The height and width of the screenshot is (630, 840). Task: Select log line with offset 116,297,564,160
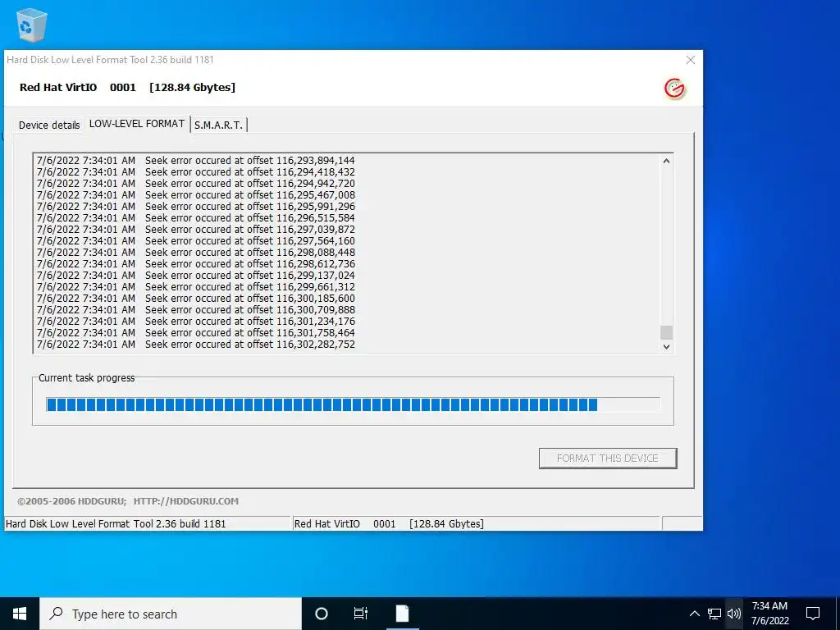(x=195, y=241)
